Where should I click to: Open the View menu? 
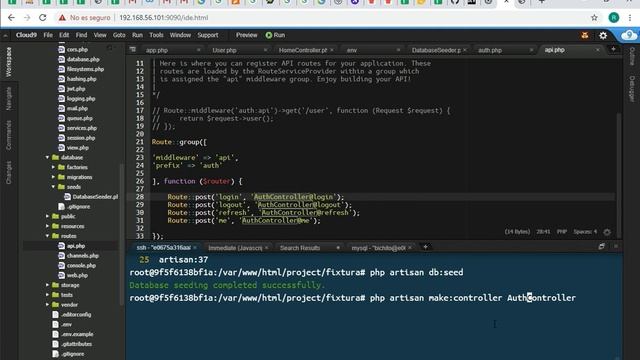tap(100, 35)
